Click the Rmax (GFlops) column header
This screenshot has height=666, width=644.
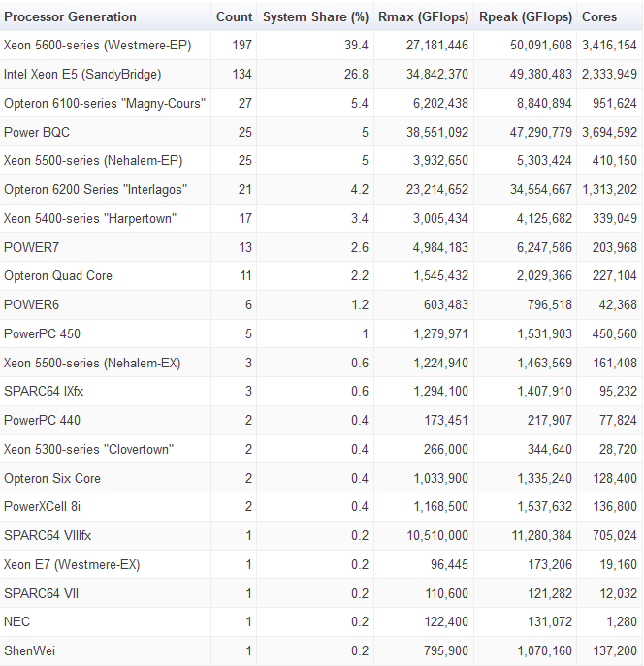pyautogui.click(x=424, y=17)
